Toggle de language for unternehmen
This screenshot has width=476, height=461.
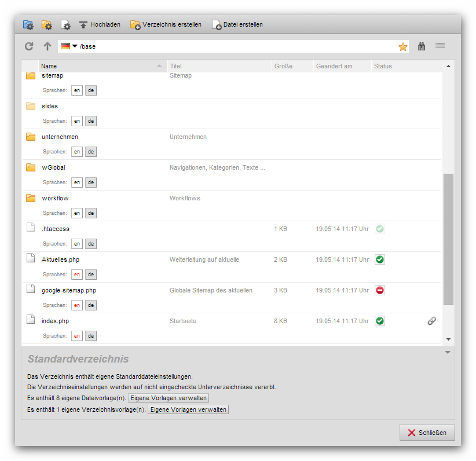pos(91,152)
